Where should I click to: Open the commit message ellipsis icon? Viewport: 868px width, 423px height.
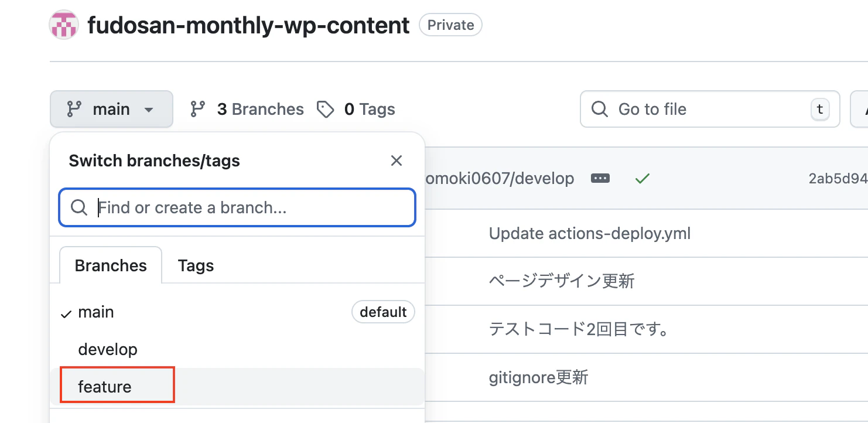click(x=600, y=178)
